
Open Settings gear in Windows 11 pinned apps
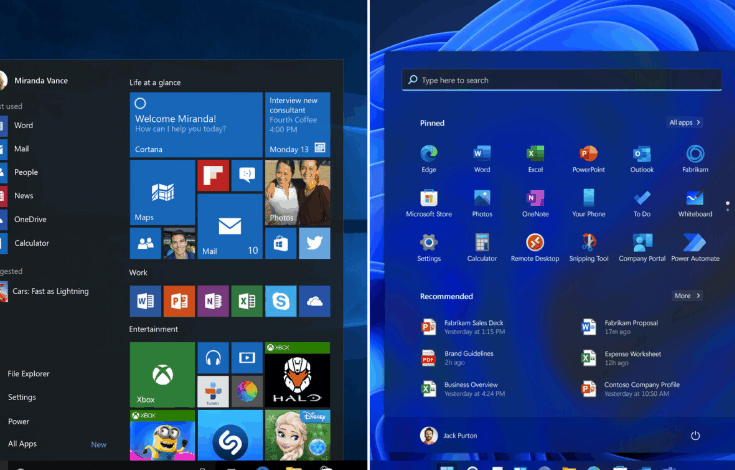click(428, 248)
